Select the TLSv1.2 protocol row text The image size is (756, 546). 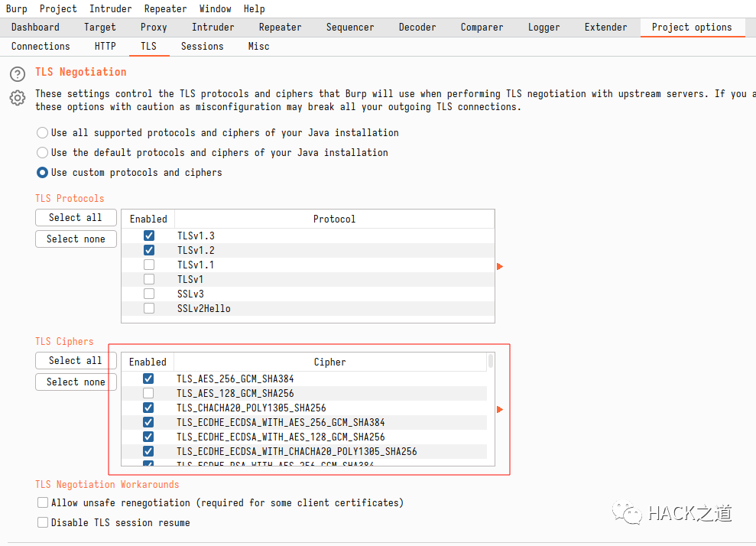tap(196, 250)
